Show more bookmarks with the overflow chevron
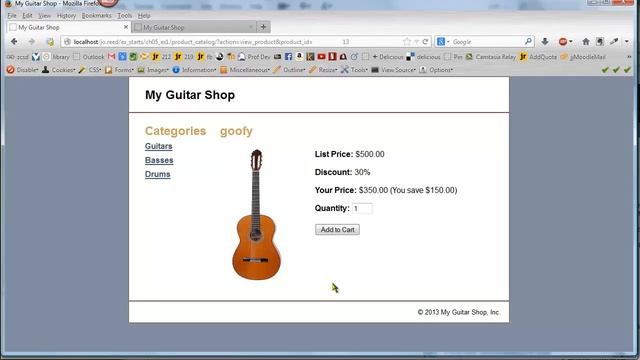 (629, 57)
